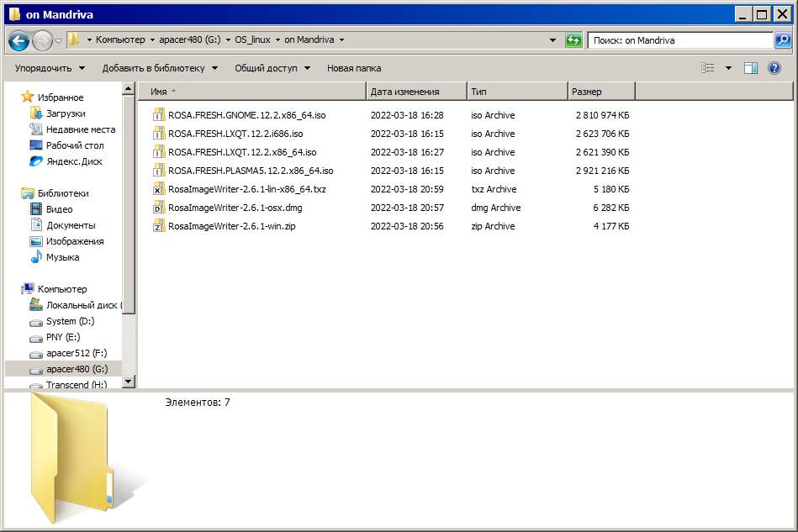
Task: Open the System (D:) drive
Action: click(70, 321)
